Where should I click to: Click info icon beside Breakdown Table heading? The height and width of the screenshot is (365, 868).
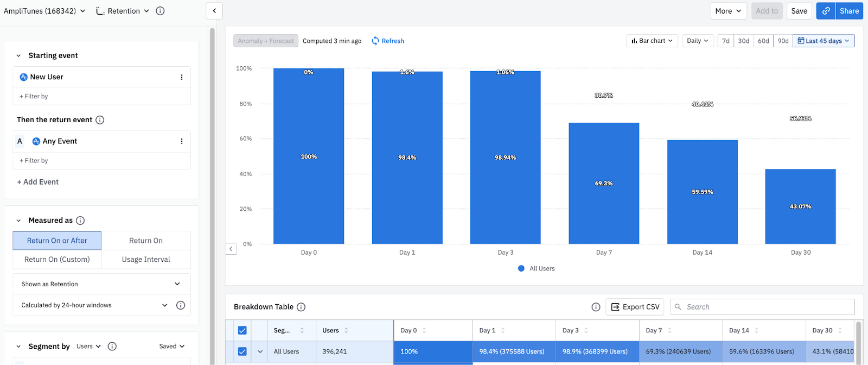[x=301, y=307]
